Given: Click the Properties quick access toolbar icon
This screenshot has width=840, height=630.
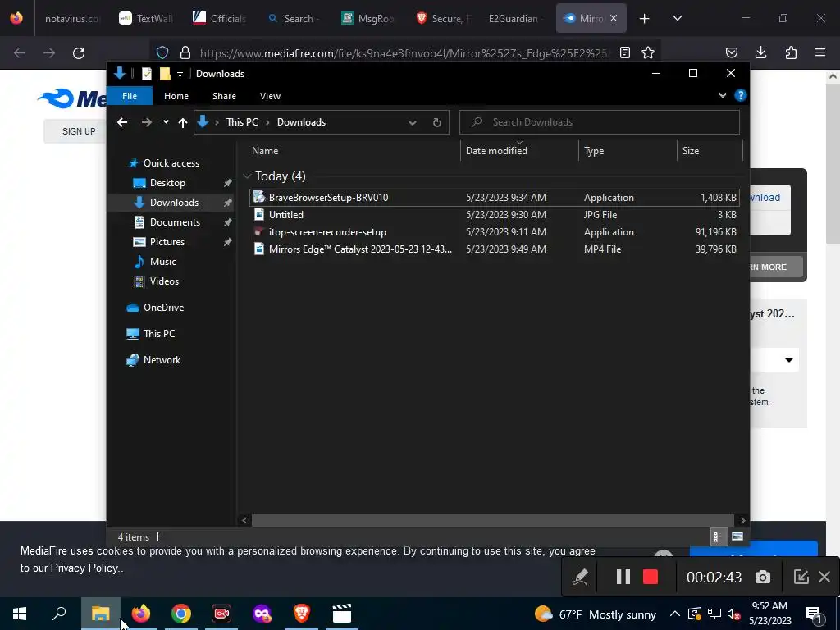Looking at the screenshot, I should click(x=146, y=73).
